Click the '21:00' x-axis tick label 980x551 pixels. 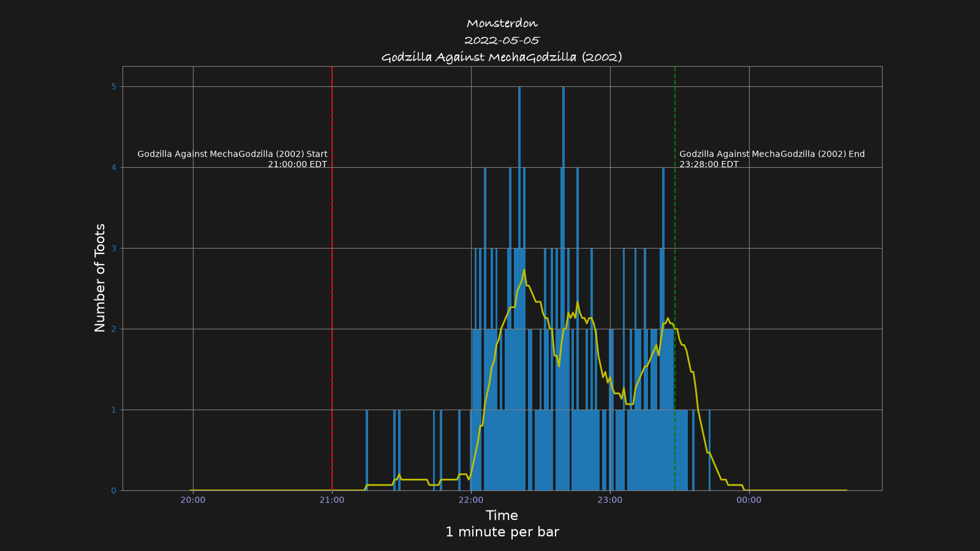tap(332, 500)
